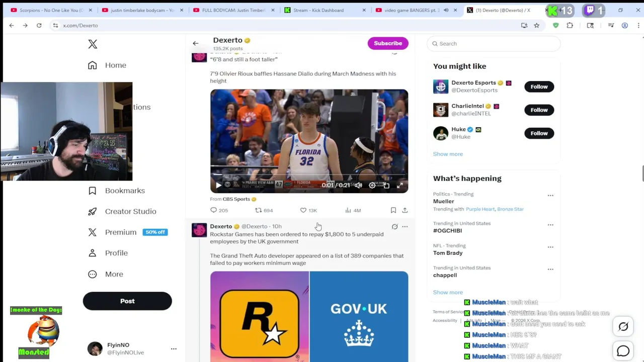
Task: Follow Huke
Action: [x=539, y=133]
